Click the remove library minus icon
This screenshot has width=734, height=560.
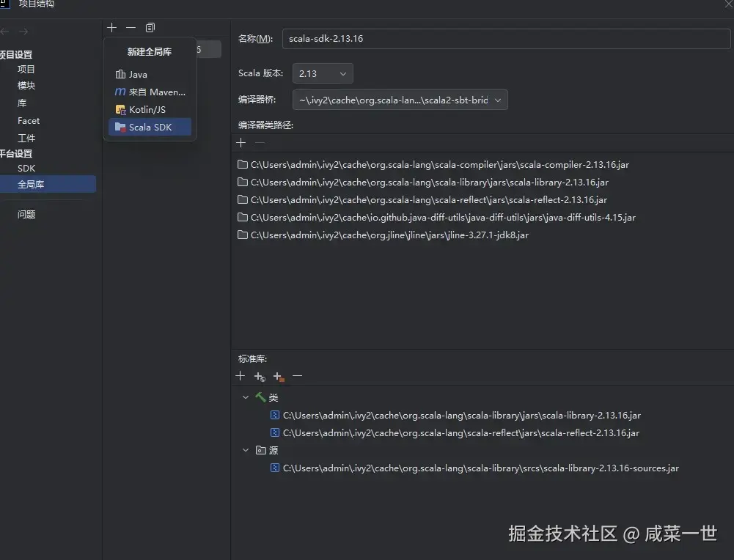[131, 28]
